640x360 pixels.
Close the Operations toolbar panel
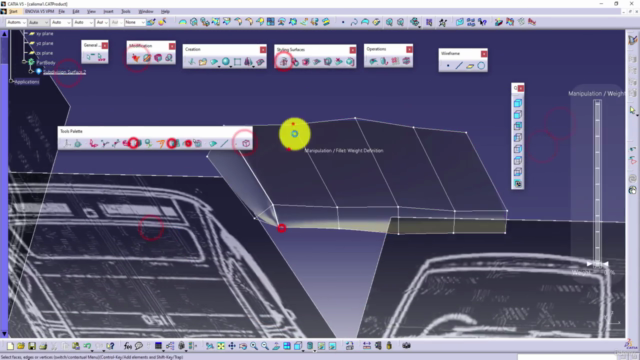coord(409,49)
